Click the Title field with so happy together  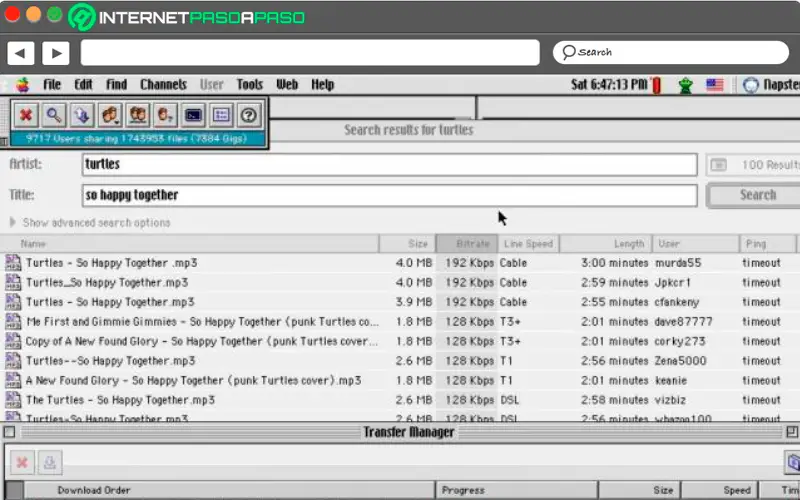(x=389, y=195)
